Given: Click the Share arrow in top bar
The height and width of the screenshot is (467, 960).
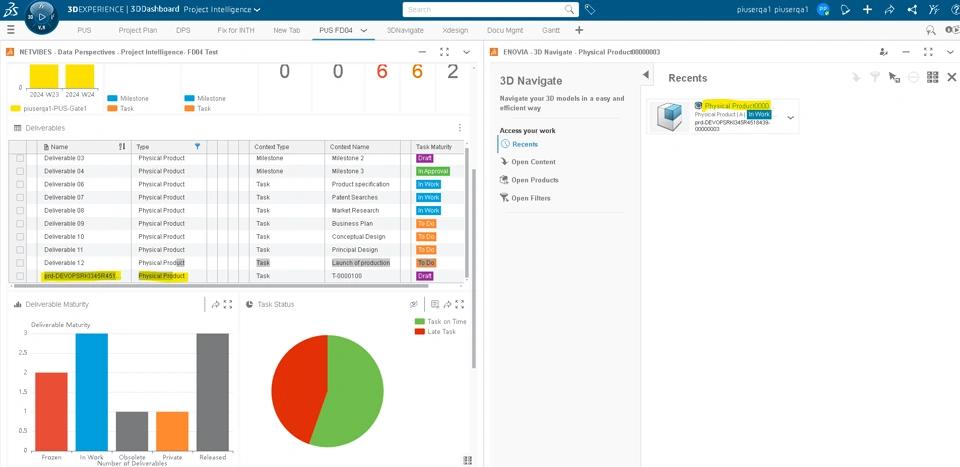Looking at the screenshot, I should [x=890, y=9].
